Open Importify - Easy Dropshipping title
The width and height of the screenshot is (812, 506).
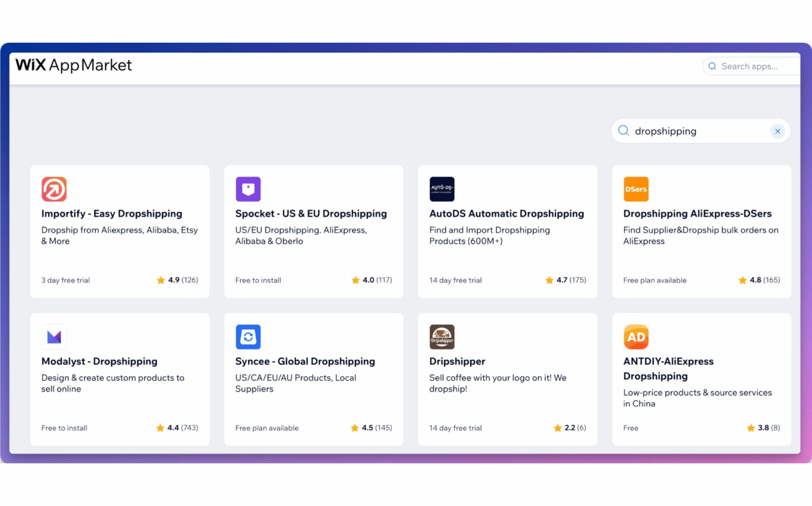pyautogui.click(x=112, y=213)
